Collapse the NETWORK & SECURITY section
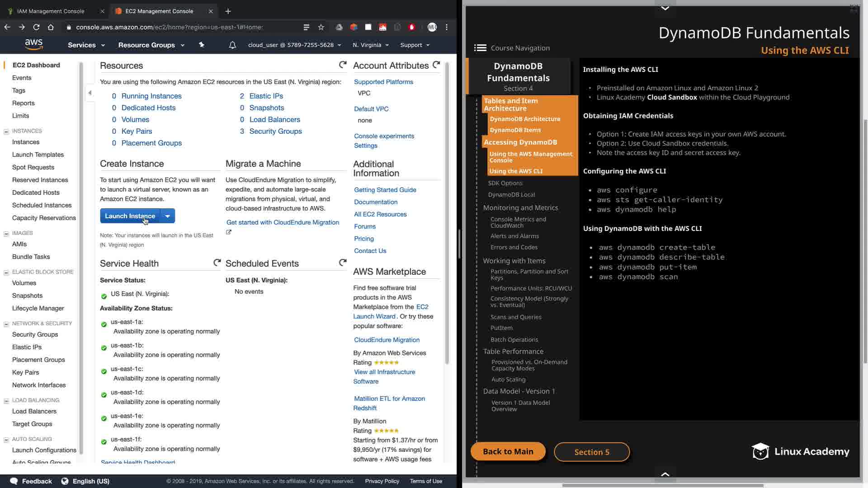The width and height of the screenshot is (868, 488). [x=6, y=324]
